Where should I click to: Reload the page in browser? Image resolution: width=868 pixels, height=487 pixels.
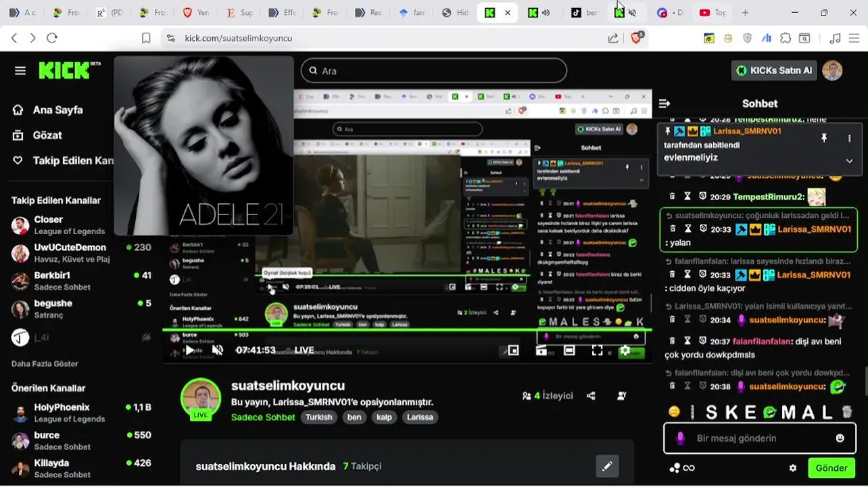pyautogui.click(x=52, y=39)
